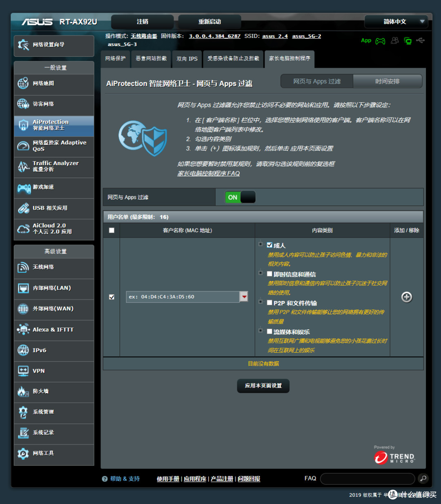Open the VPN monitor icon
The width and height of the screenshot is (441, 504).
(23, 371)
